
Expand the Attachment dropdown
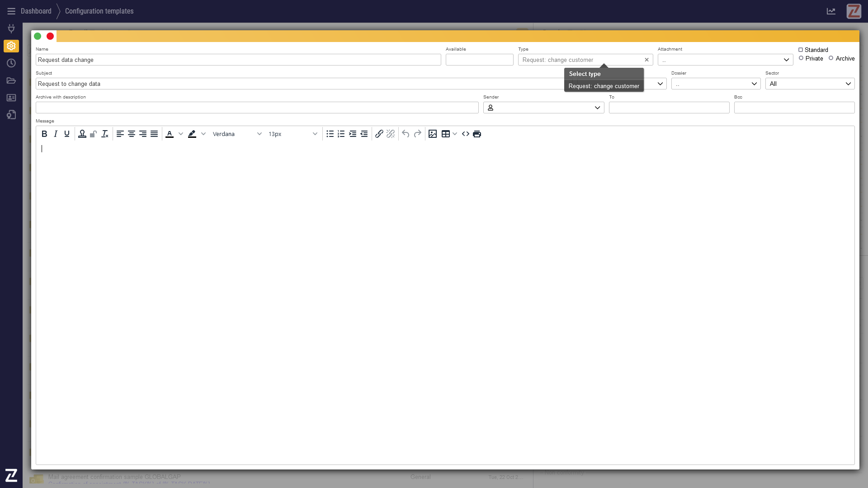coord(725,60)
